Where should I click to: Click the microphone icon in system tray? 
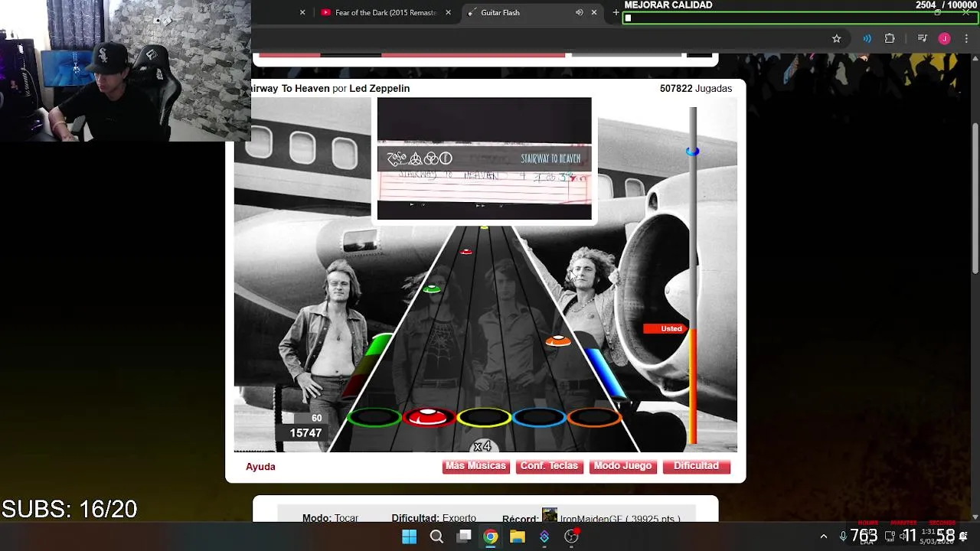pos(843,536)
